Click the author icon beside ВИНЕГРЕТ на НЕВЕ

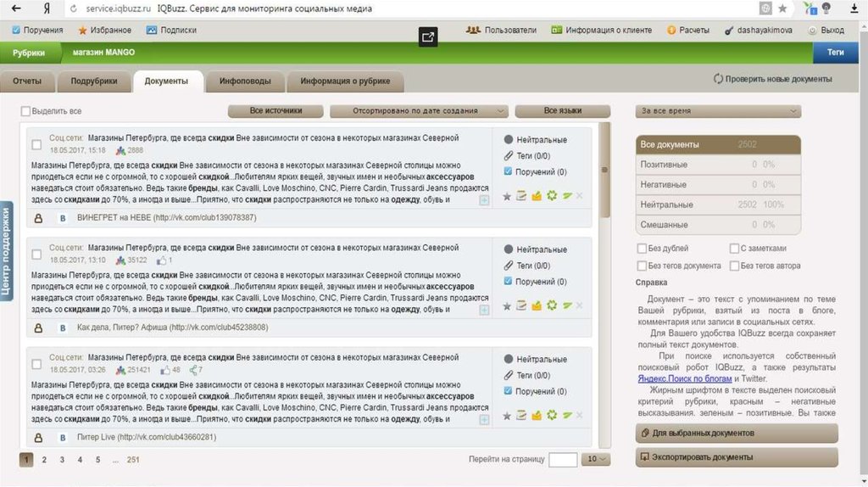pos(62,218)
